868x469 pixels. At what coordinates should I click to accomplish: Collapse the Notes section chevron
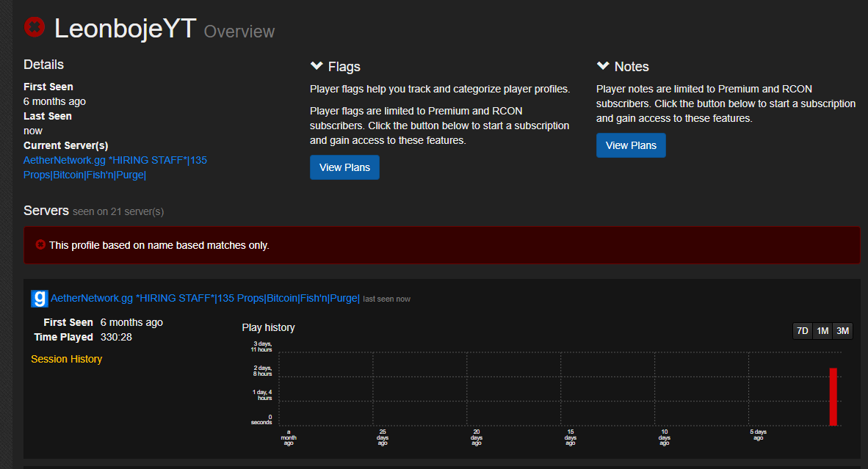(x=603, y=66)
